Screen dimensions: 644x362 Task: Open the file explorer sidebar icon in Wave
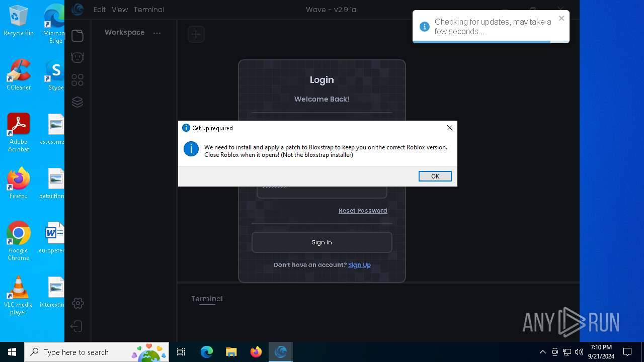point(77,36)
